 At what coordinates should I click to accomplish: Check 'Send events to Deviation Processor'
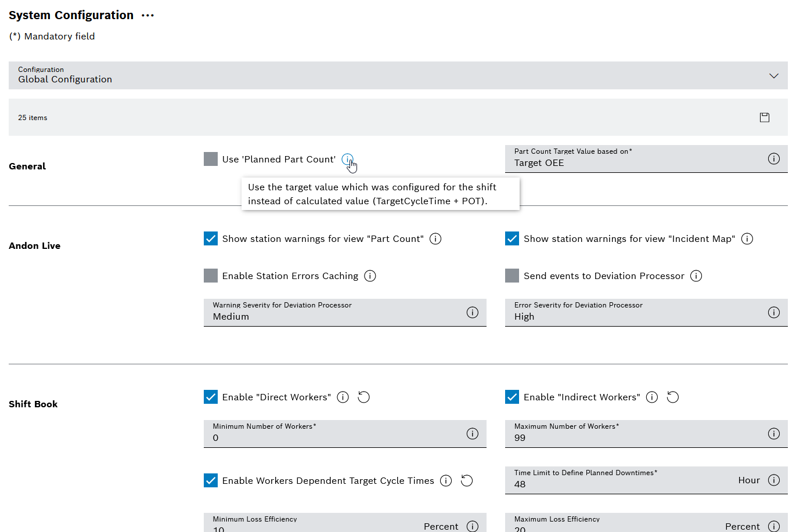(512, 276)
